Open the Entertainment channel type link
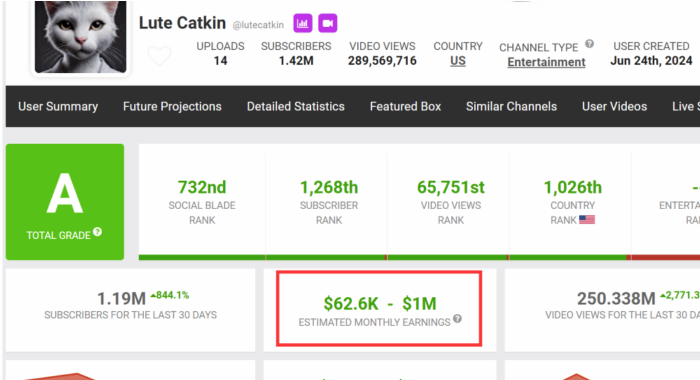 point(546,62)
